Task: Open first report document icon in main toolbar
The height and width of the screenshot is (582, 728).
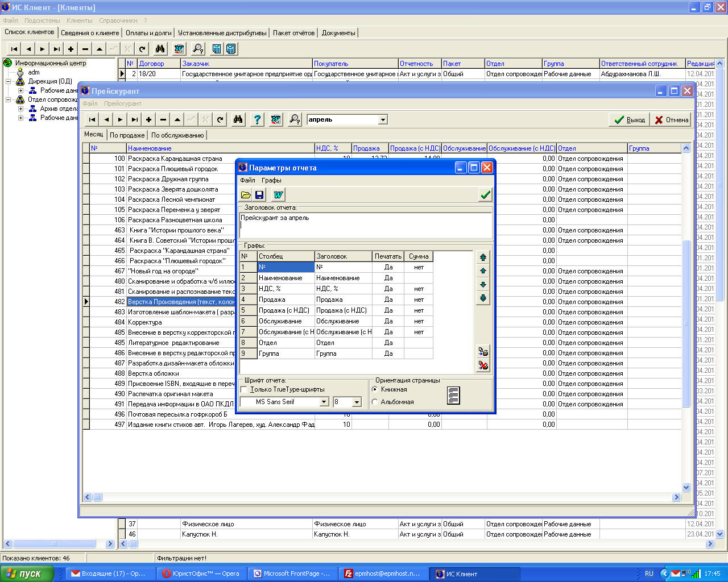Action: [217, 49]
